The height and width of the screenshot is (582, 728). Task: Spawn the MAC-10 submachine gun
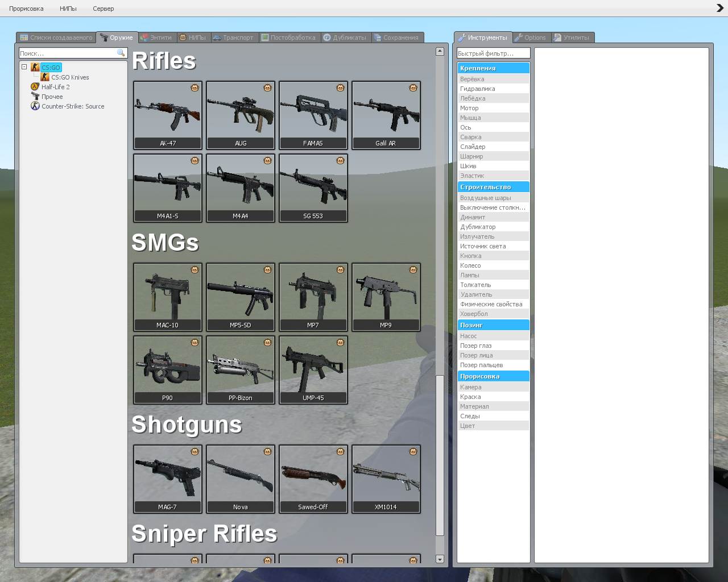point(168,297)
